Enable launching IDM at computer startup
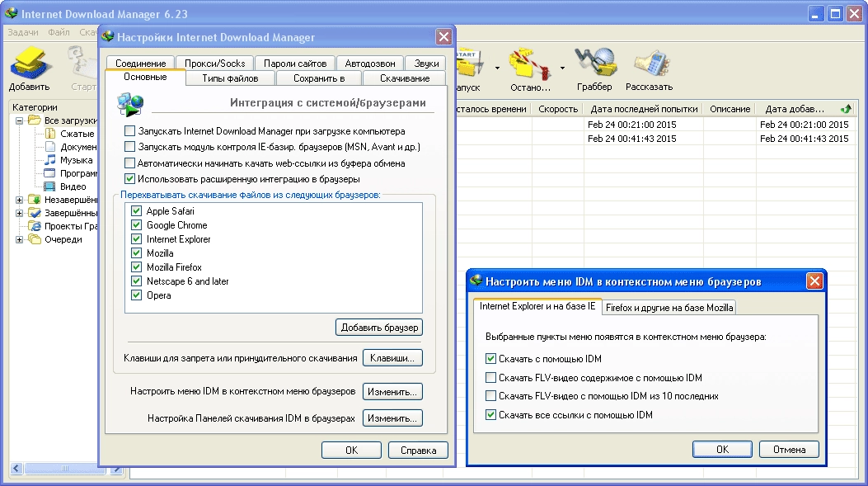The image size is (868, 486). click(129, 130)
